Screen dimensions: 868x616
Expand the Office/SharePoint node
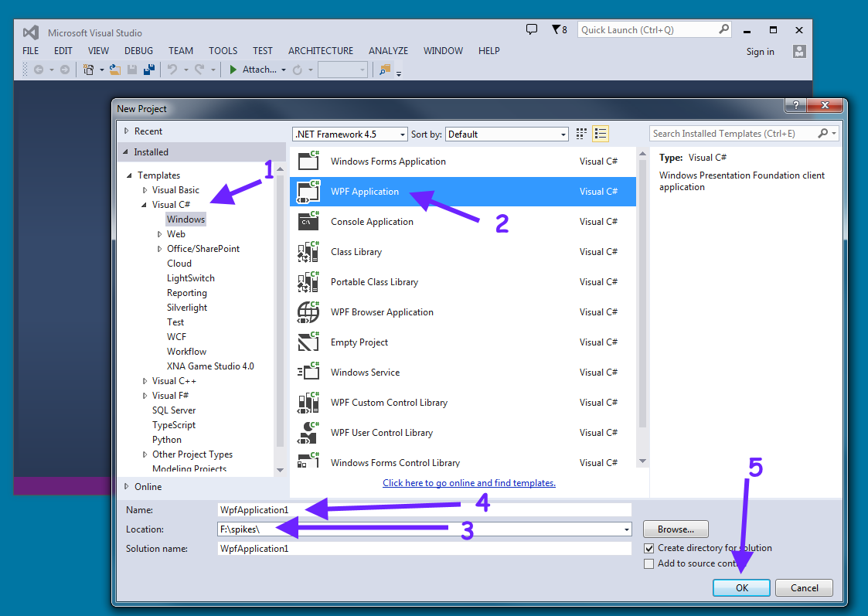pyautogui.click(x=159, y=249)
